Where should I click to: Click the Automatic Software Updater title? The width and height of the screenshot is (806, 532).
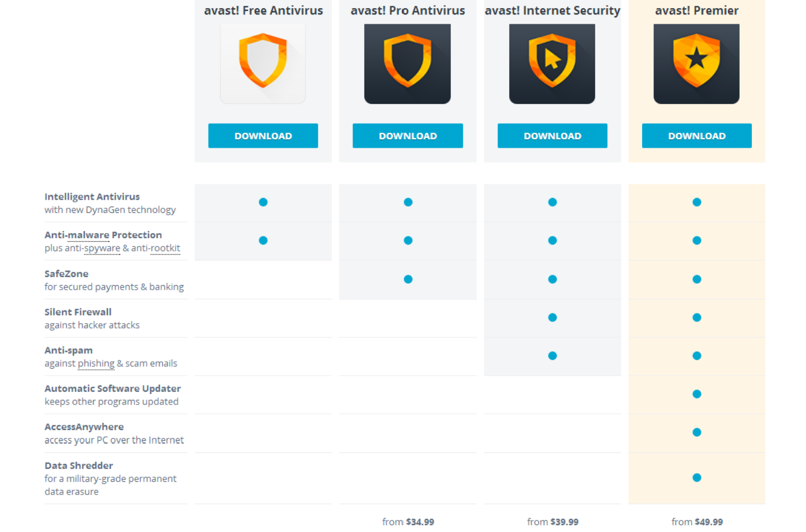point(113,389)
